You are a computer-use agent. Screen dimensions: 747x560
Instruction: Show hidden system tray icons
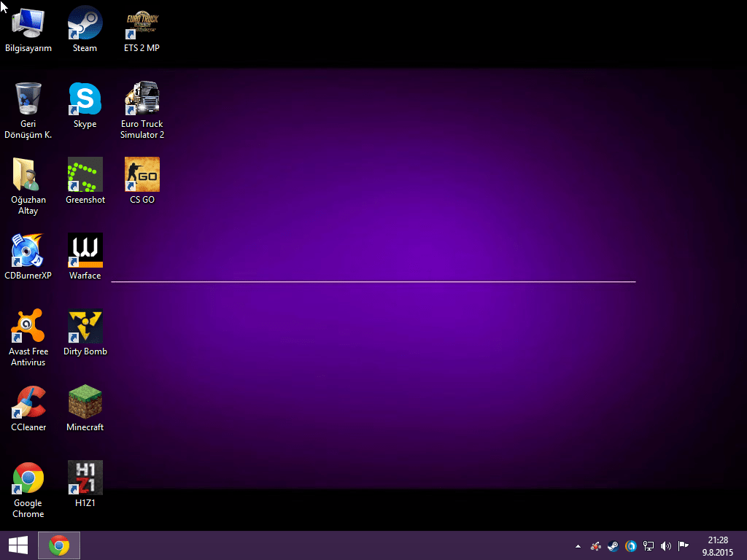tap(578, 546)
